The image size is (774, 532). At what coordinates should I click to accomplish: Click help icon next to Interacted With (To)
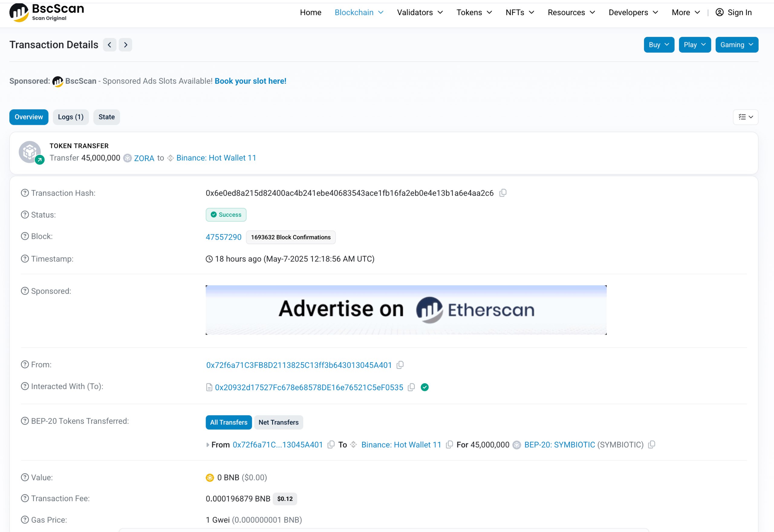pyautogui.click(x=25, y=386)
